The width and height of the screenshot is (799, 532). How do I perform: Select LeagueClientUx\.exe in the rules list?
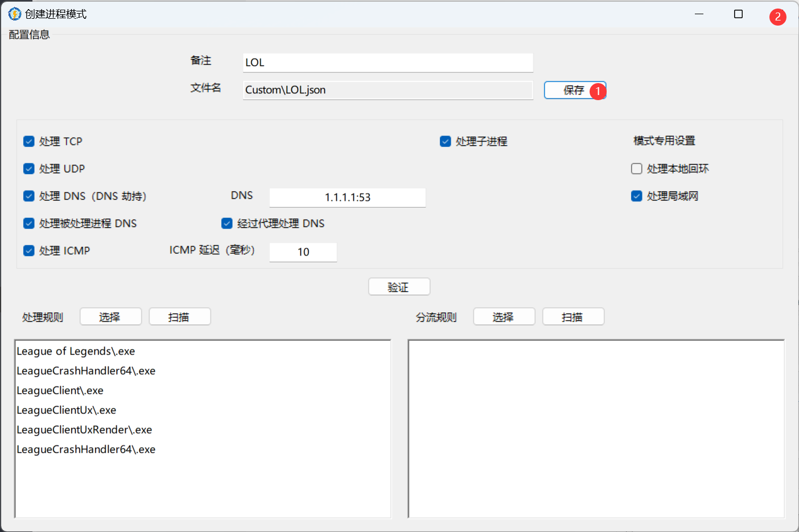(67, 410)
